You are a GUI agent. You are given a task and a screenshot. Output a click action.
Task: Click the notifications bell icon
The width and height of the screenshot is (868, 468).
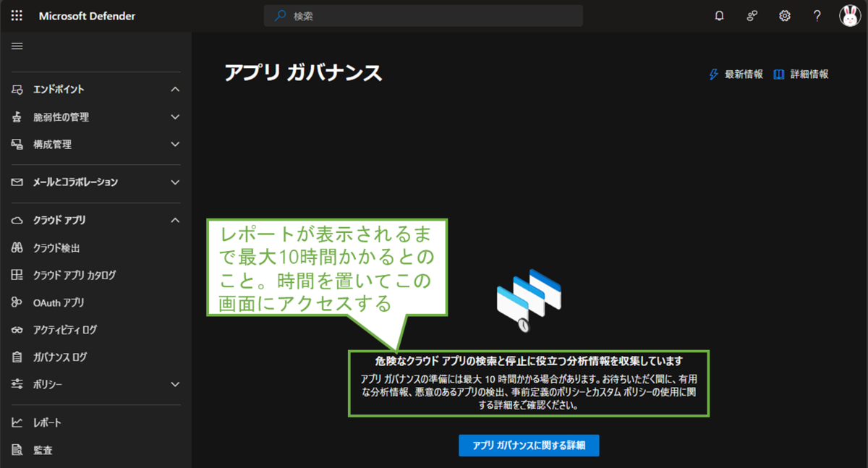[x=719, y=16]
